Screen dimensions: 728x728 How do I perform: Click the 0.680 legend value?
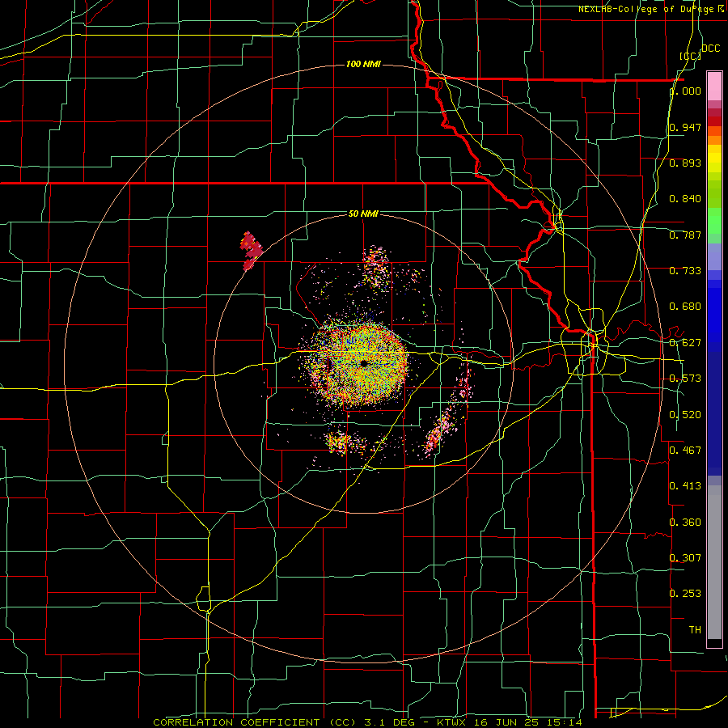pyautogui.click(x=685, y=307)
